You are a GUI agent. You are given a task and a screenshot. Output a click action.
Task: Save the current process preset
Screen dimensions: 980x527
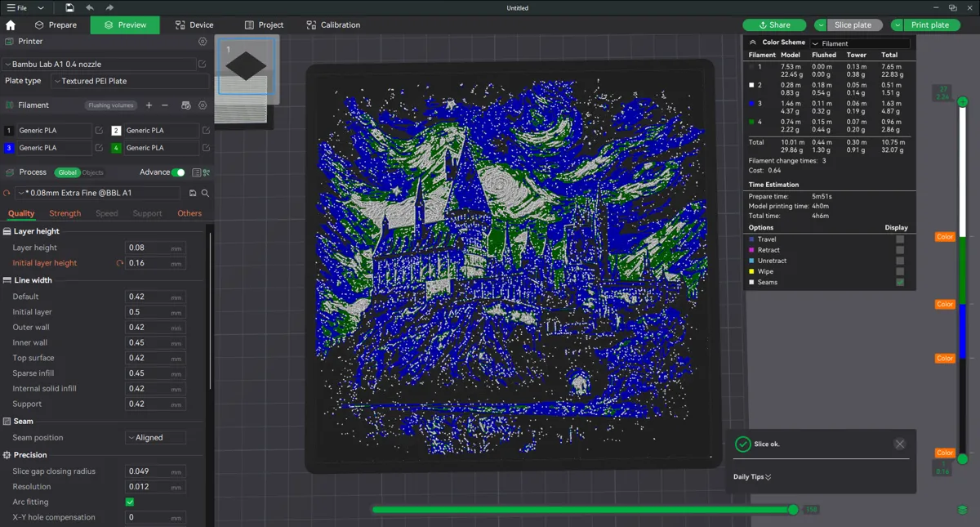coord(193,194)
